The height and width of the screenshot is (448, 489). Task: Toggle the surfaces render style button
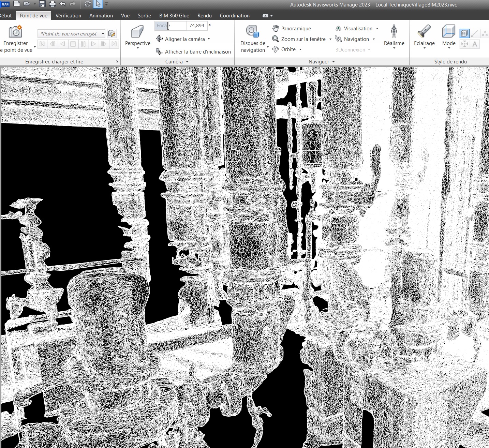coord(464,33)
